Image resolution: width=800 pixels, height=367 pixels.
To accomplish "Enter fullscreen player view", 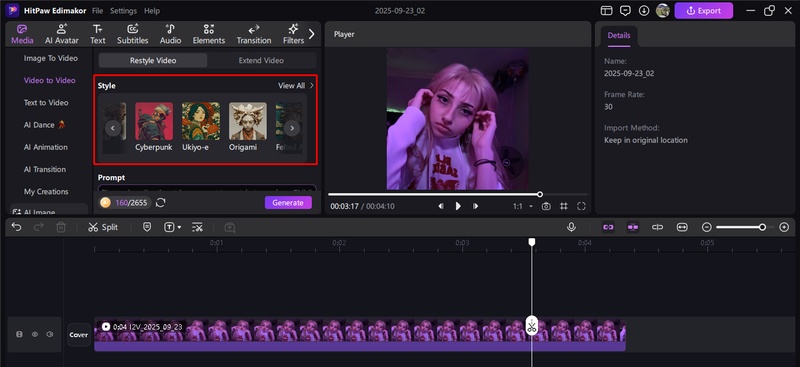I will [x=581, y=206].
